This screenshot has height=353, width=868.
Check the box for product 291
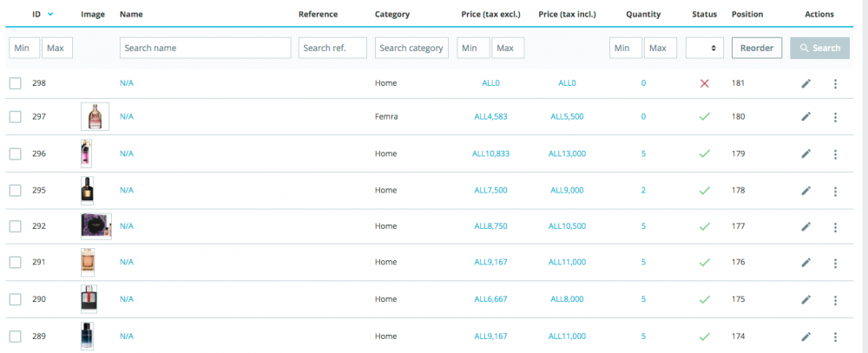(16, 263)
